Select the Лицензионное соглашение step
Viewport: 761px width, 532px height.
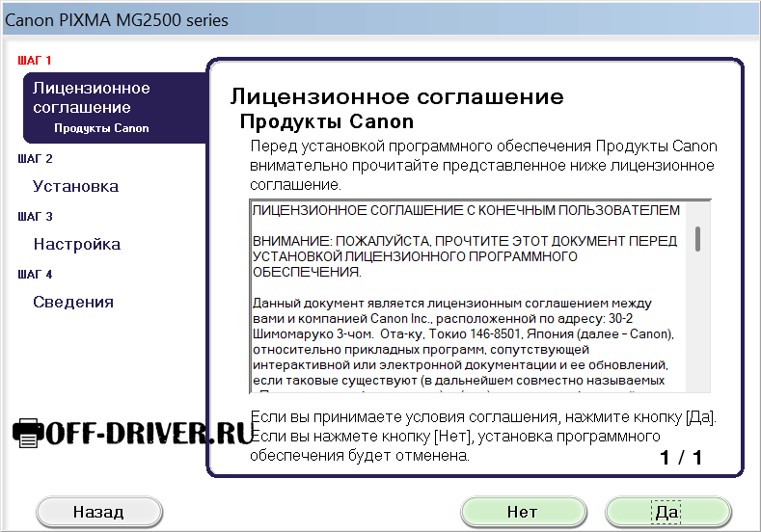[x=115, y=108]
